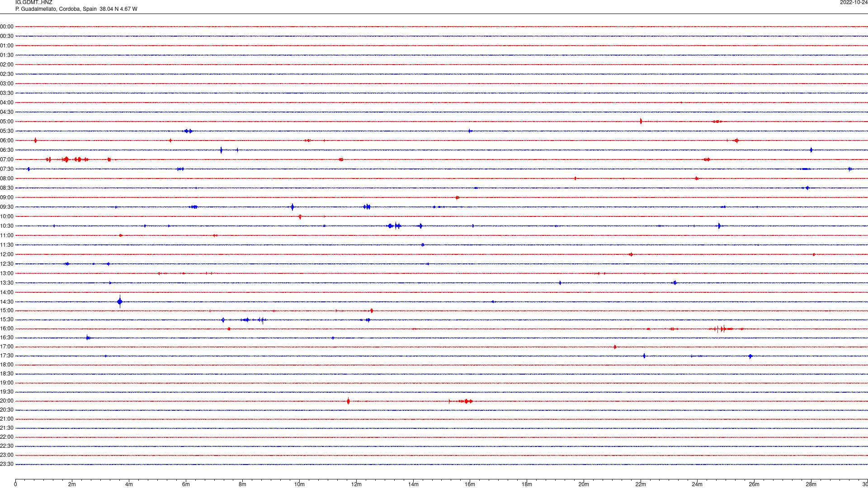Select the 06:00 trace time label
This screenshot has height=488, width=868.
(x=7, y=141)
